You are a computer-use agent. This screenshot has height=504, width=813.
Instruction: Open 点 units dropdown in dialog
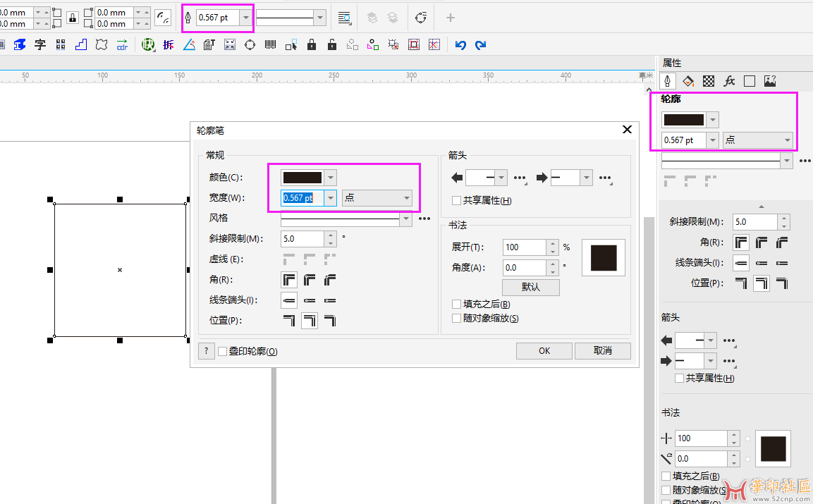377,198
